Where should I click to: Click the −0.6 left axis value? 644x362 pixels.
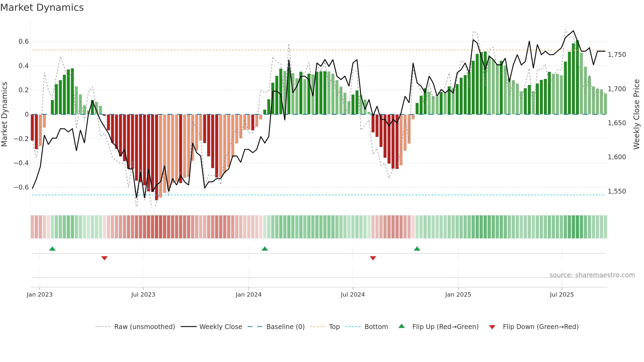tap(21, 187)
